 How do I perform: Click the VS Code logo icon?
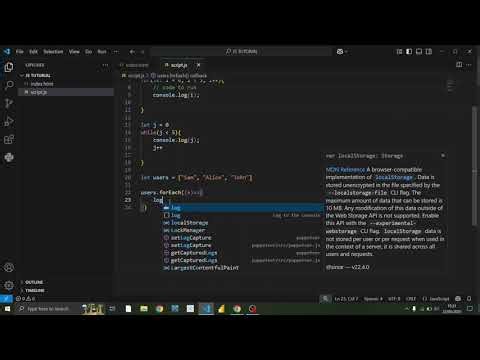(7, 51)
